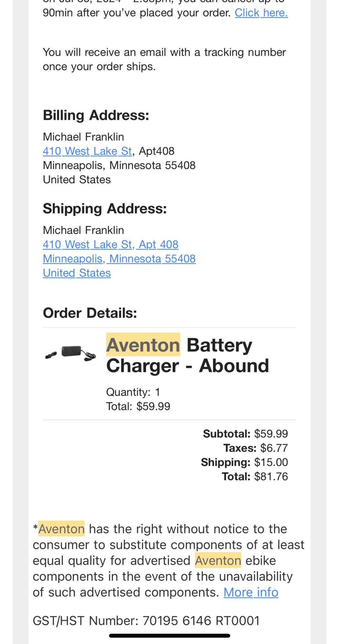Open shipping address '410 West Lake St, Apt 408' link
The height and width of the screenshot is (644, 339).
pos(111,244)
